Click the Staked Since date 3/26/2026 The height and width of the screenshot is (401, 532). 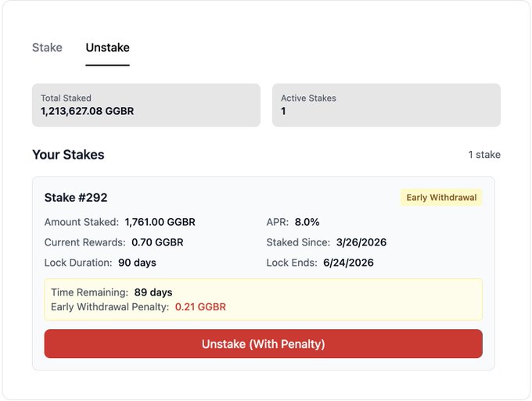[361, 242]
